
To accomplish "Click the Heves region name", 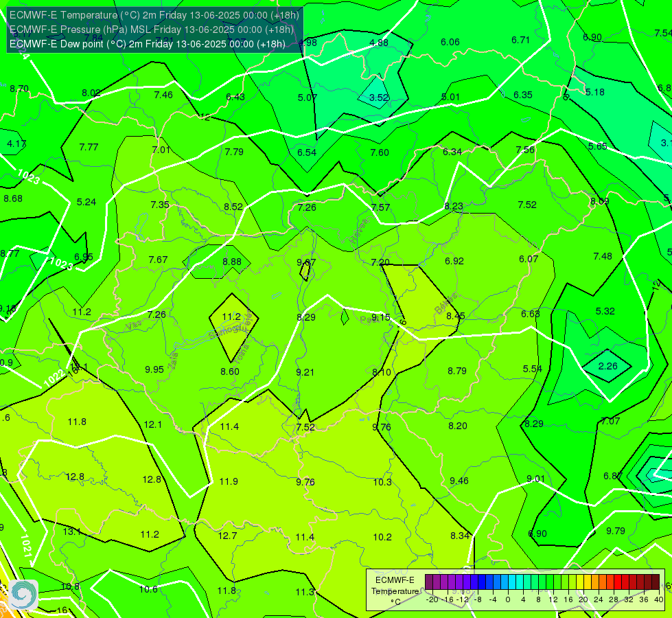I will coord(359,231).
